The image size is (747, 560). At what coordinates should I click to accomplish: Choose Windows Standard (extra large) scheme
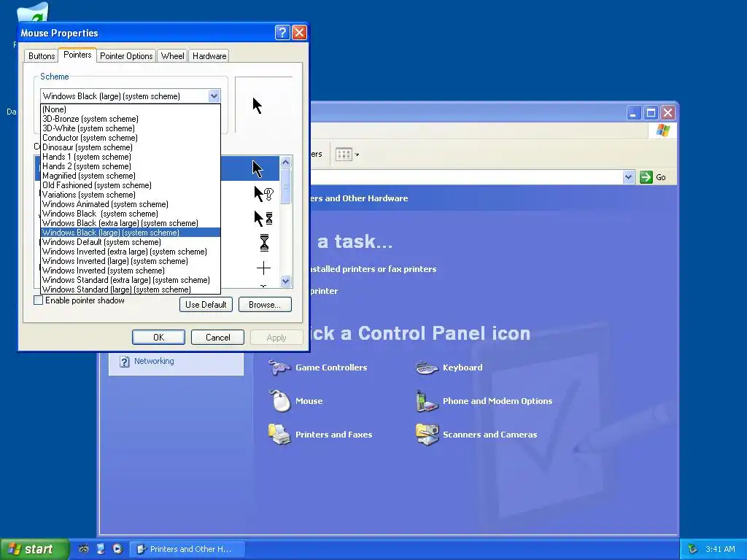point(130,280)
